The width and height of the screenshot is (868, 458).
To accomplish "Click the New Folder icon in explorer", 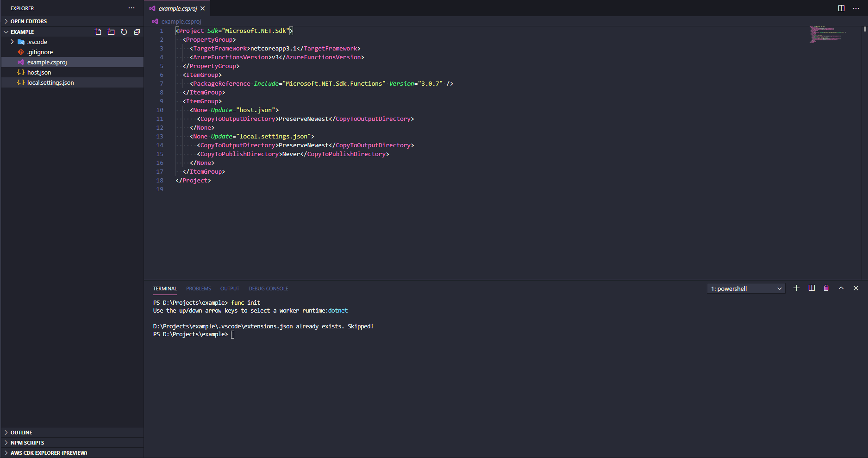I will (111, 32).
